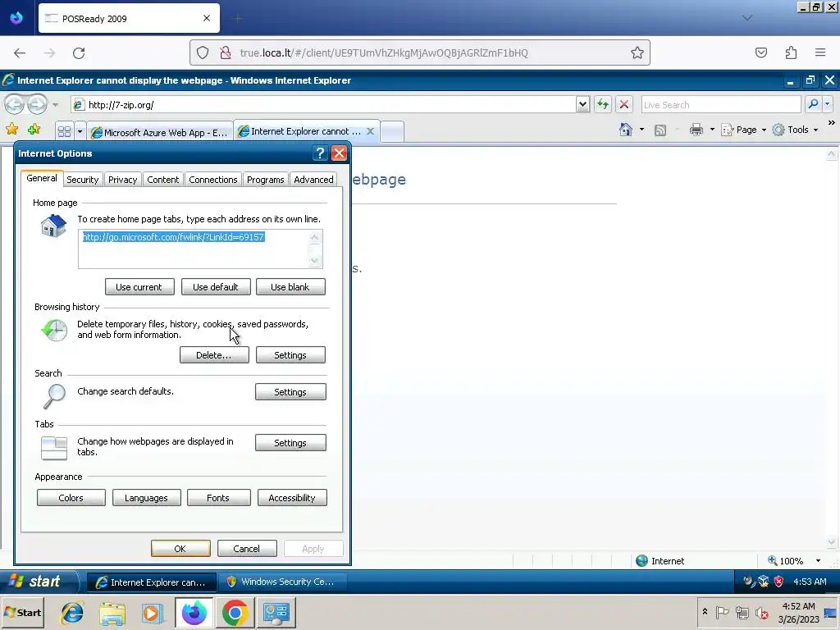
Task: Click the Fonts button
Action: click(218, 498)
